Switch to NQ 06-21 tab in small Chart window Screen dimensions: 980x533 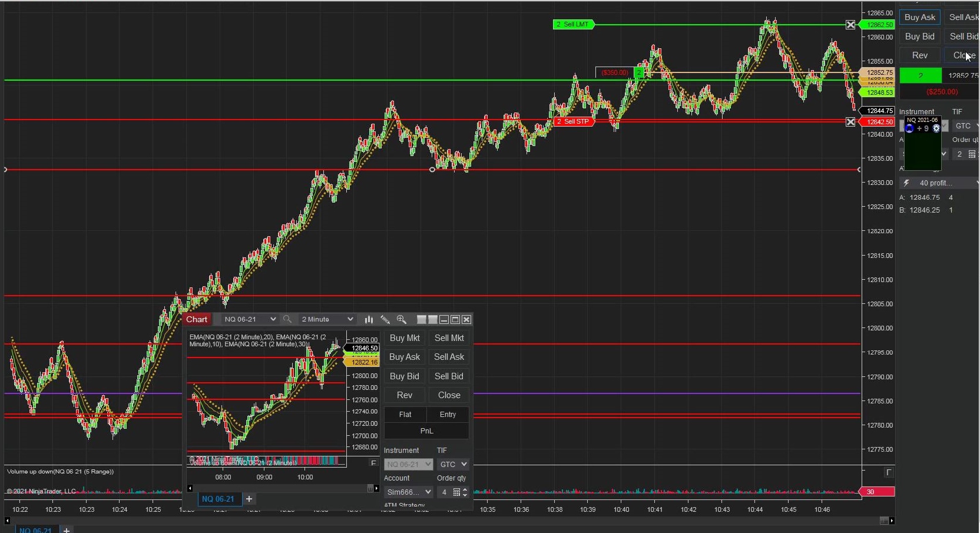218,499
